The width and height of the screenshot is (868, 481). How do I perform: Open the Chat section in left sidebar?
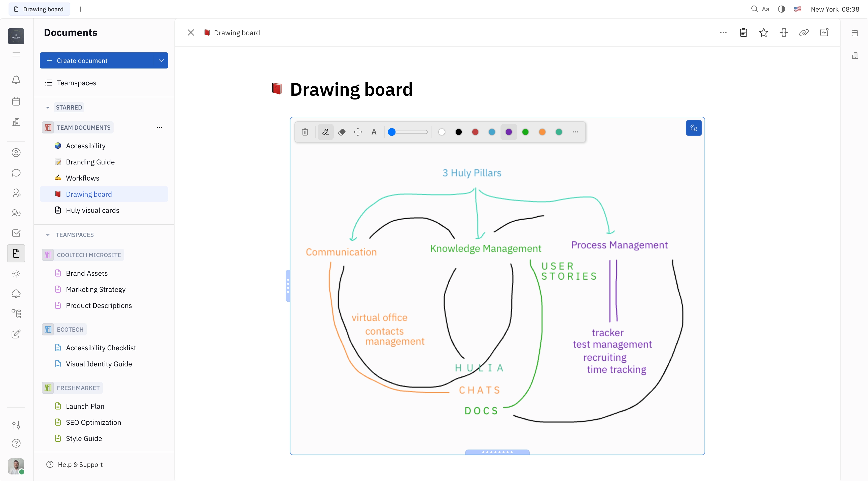(x=16, y=173)
